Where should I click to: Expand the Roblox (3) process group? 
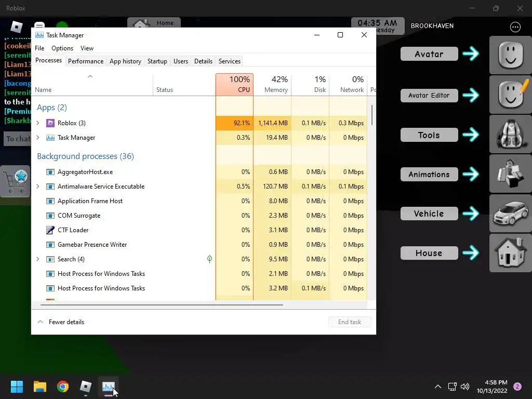point(38,123)
